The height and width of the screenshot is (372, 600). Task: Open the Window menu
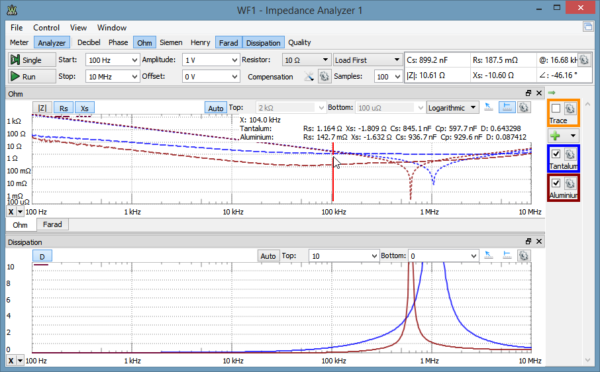point(111,28)
